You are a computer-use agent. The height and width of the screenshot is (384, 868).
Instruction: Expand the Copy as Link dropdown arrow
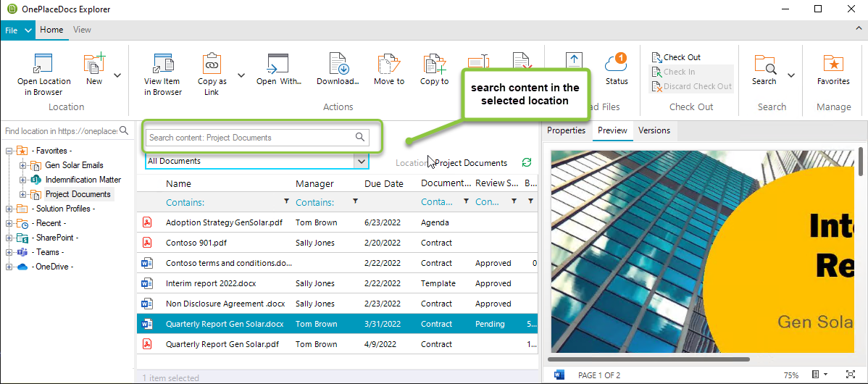[241, 75]
